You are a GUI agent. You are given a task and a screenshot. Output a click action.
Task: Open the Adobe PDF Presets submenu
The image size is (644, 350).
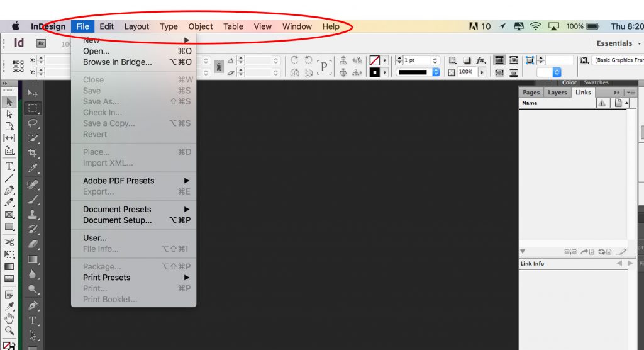point(133,181)
